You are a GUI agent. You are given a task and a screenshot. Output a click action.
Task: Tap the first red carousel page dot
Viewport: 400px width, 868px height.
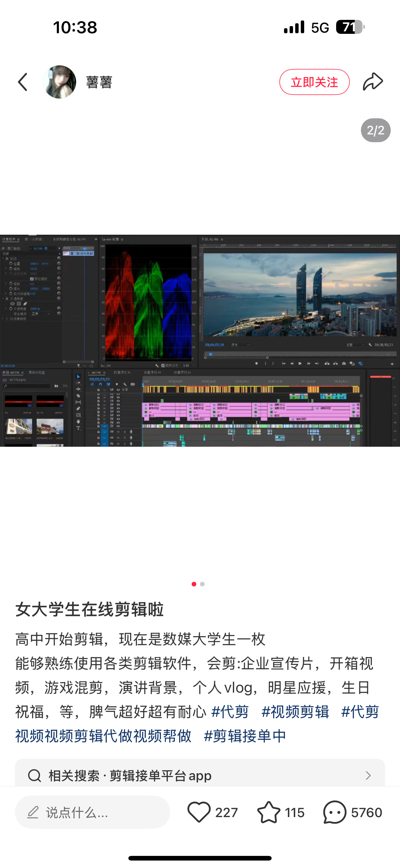194,584
